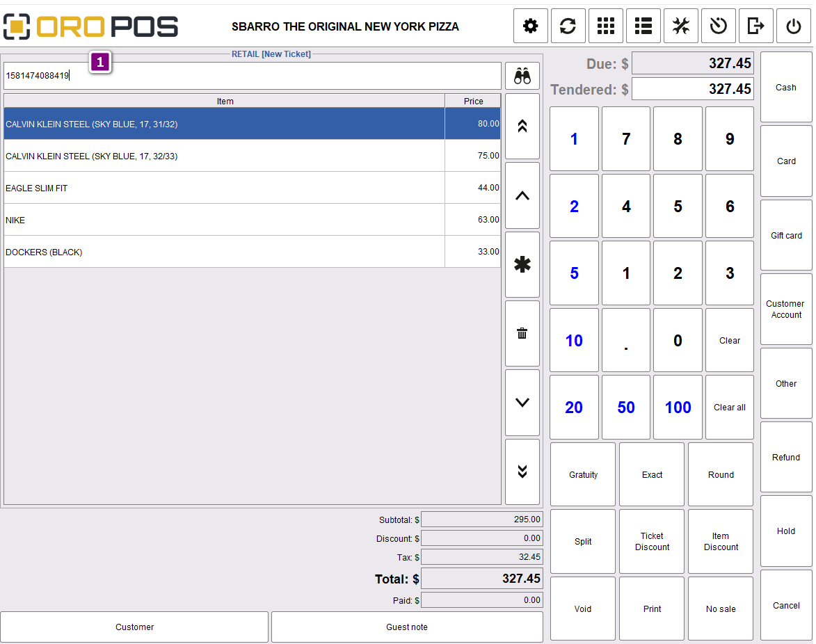The image size is (816, 644).
Task: Move selection down with single down arrow
Action: click(522, 403)
